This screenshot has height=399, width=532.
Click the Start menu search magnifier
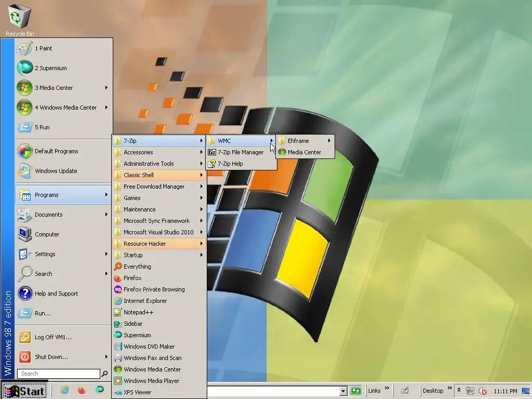point(104,374)
